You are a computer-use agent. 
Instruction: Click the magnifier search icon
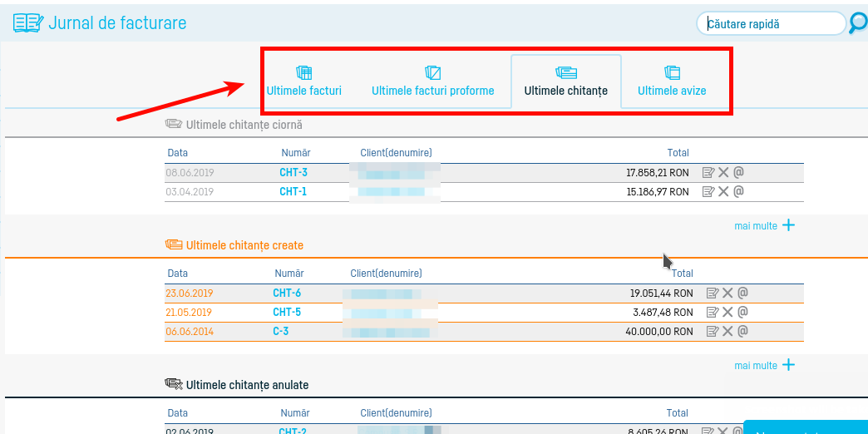tap(857, 23)
